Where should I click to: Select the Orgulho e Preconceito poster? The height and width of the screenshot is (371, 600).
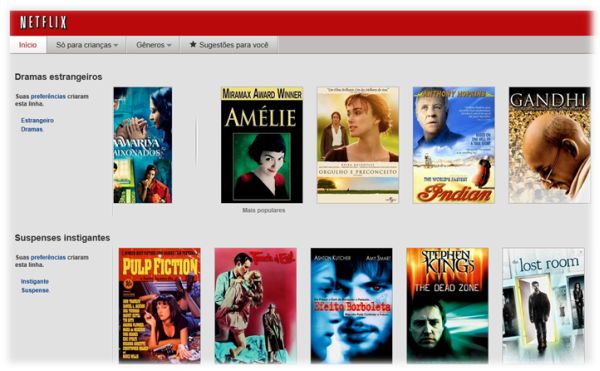[358, 145]
